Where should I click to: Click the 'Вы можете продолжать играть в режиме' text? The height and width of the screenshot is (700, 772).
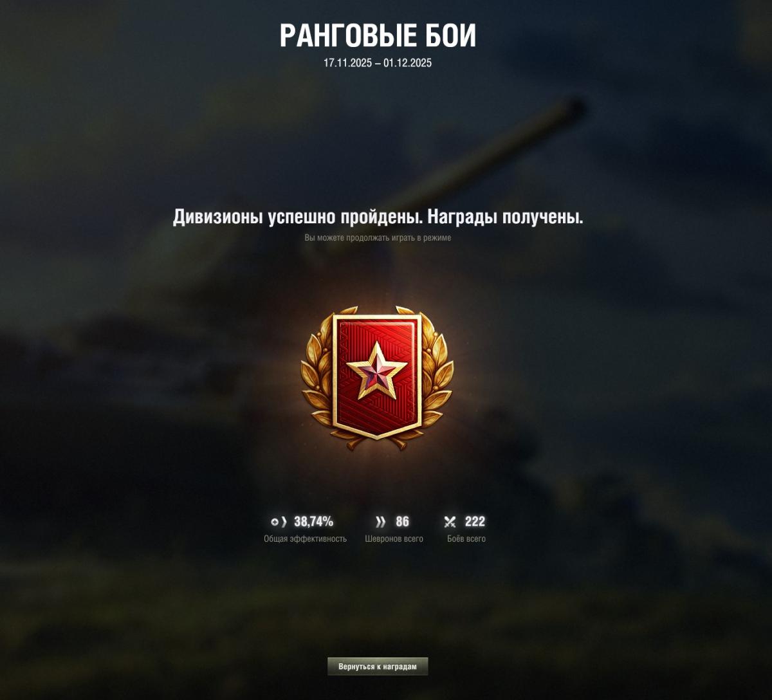click(378, 238)
